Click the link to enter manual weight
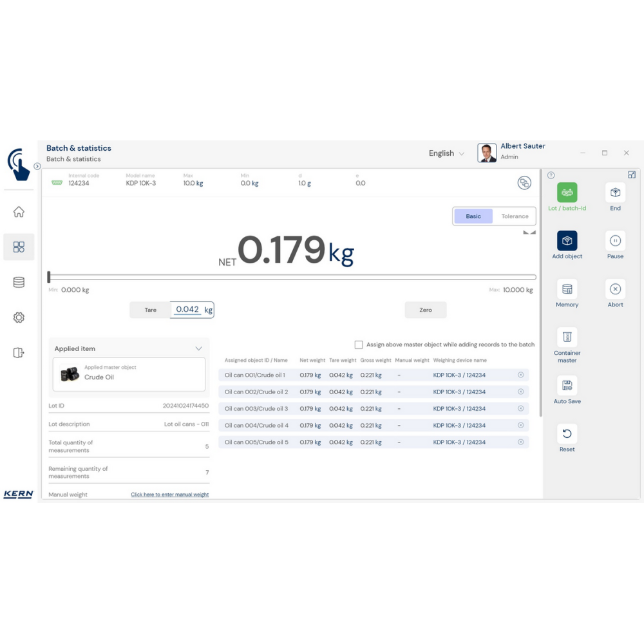This screenshot has height=644, width=644. pyautogui.click(x=169, y=495)
